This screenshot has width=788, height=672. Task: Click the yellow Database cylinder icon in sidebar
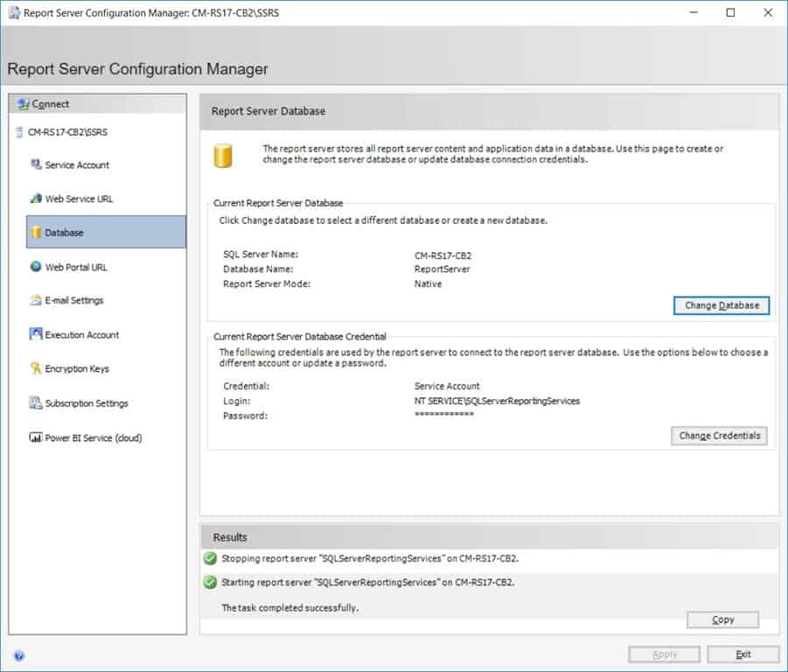[x=36, y=232]
